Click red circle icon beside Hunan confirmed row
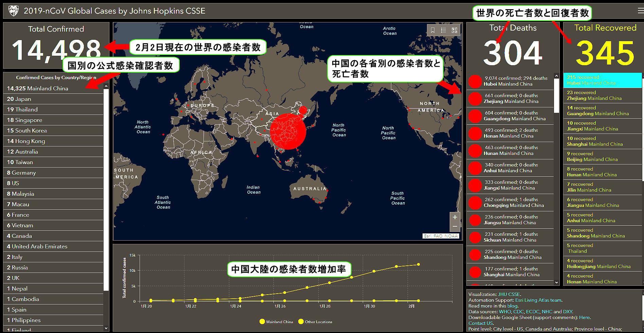Image resolution: width=644 pixels, height=333 pixels. 475,151
